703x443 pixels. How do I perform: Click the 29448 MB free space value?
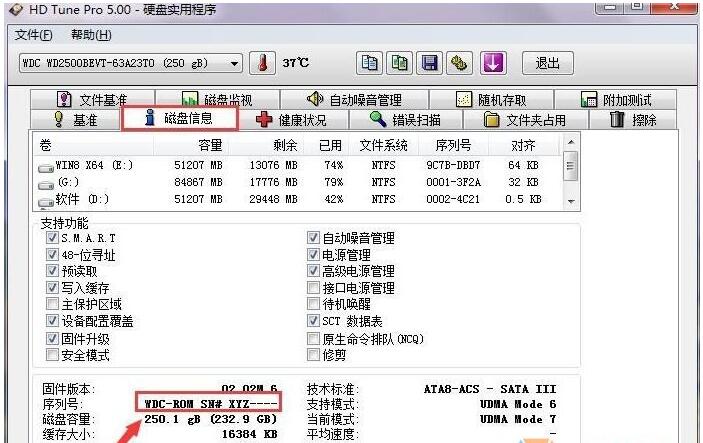point(273,199)
